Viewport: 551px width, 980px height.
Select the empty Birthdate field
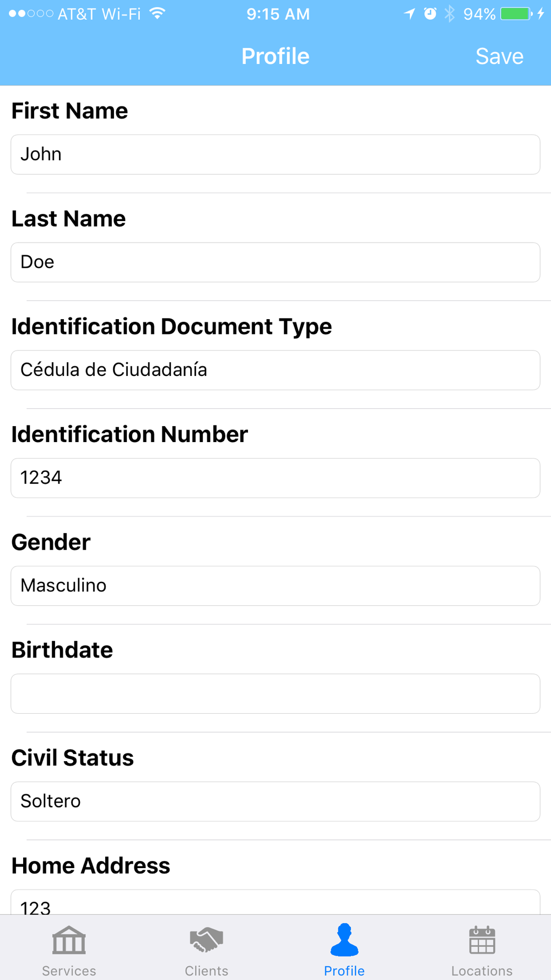click(275, 693)
